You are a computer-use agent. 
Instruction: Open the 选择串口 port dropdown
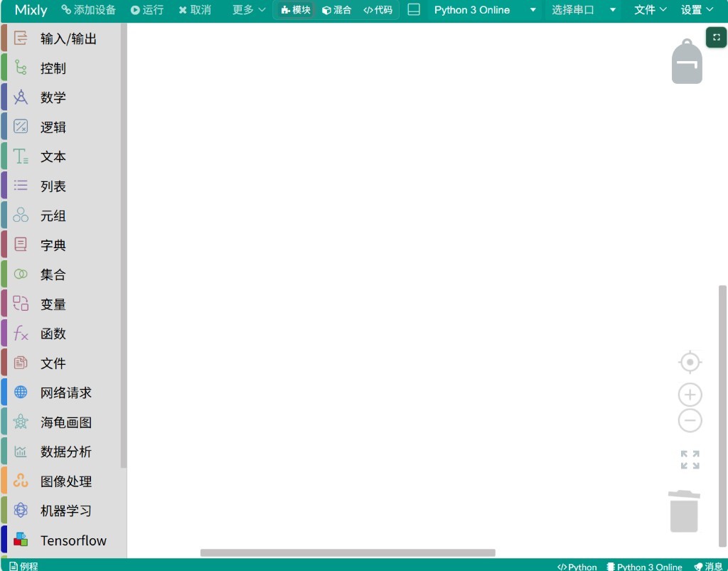click(584, 10)
